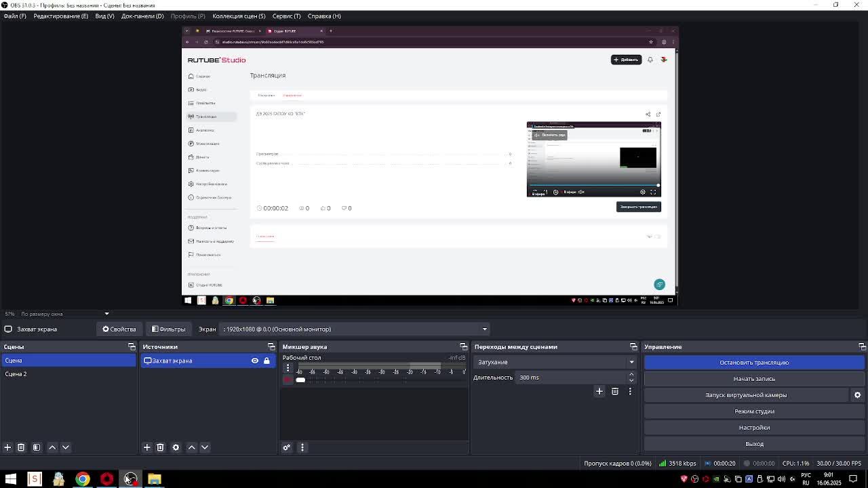Open audio mixer bottom options menu
Viewport: 868px width, 488px height.
(302, 447)
